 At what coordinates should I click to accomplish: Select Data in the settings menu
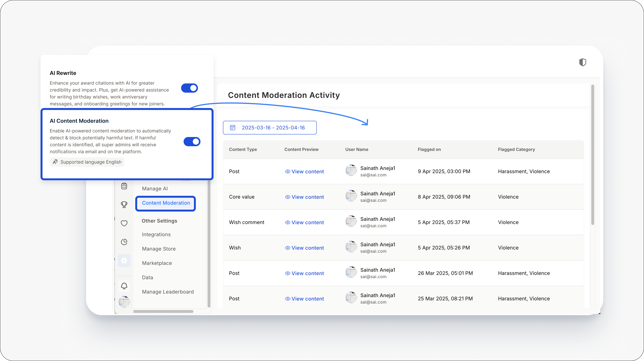148,277
